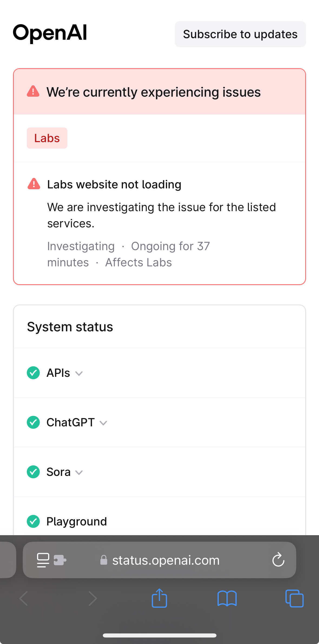The image size is (319, 644).
Task: Click the OpenAI logo
Action: [50, 34]
